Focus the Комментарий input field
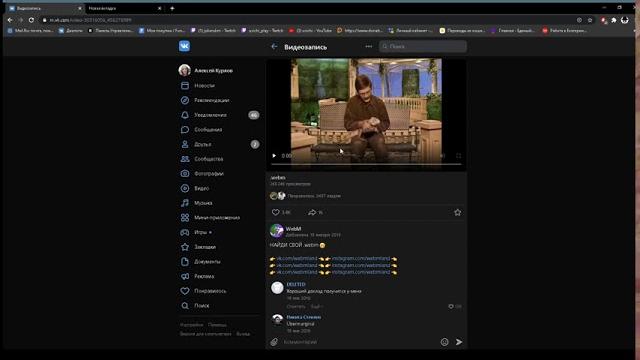This screenshot has height=360, width=640. coord(359,342)
